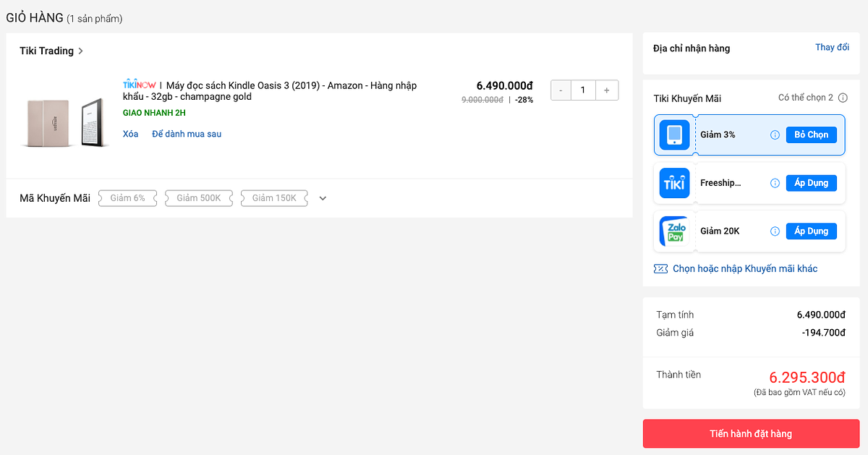Open the Kindle Oasis product thumbnail
The width and height of the screenshot is (868, 455).
(x=65, y=123)
